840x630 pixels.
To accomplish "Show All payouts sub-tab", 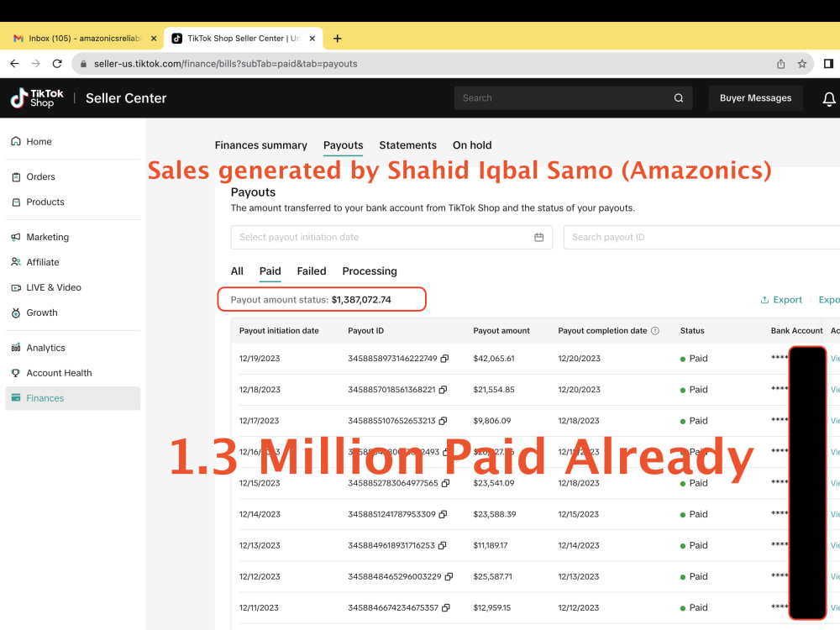I will 237,271.
